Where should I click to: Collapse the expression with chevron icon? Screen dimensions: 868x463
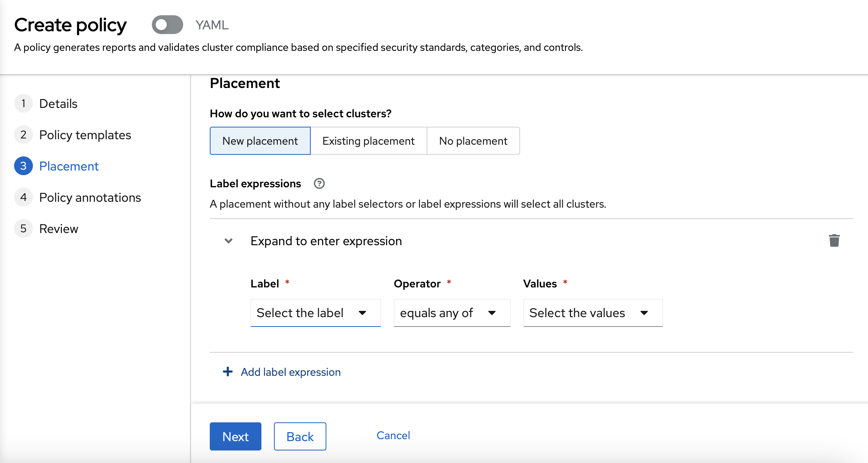229,241
